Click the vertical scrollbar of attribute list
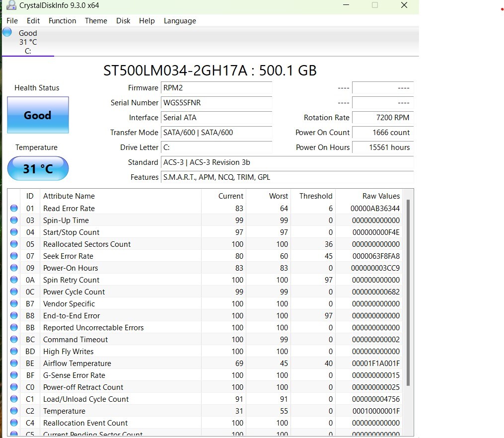Screen dimensions: 504x438 coord(408,293)
